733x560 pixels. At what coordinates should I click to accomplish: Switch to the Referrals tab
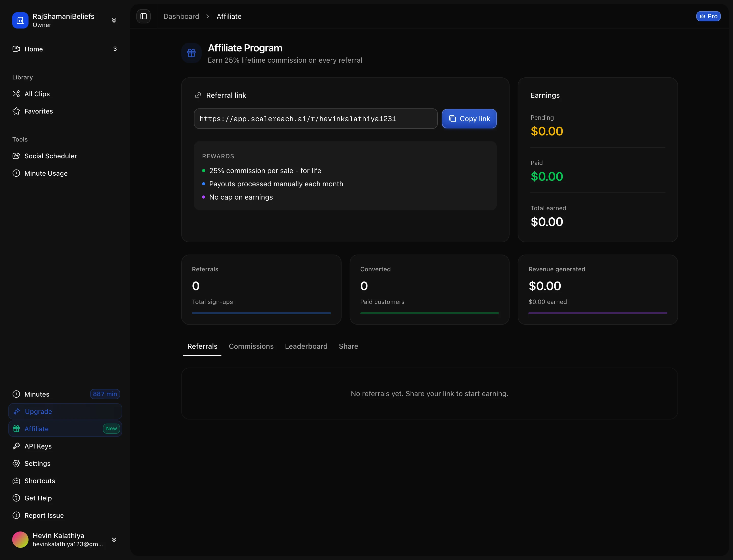pyautogui.click(x=202, y=346)
